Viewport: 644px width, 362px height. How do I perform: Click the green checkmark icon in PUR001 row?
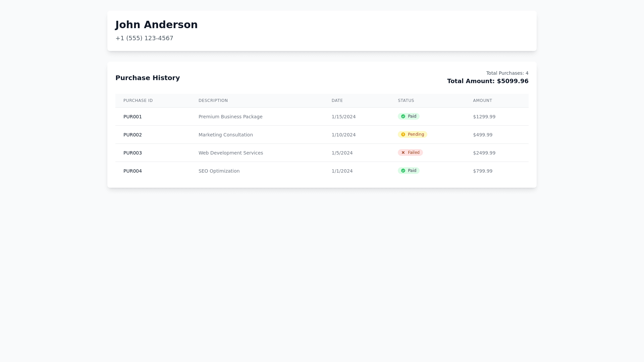[403, 116]
